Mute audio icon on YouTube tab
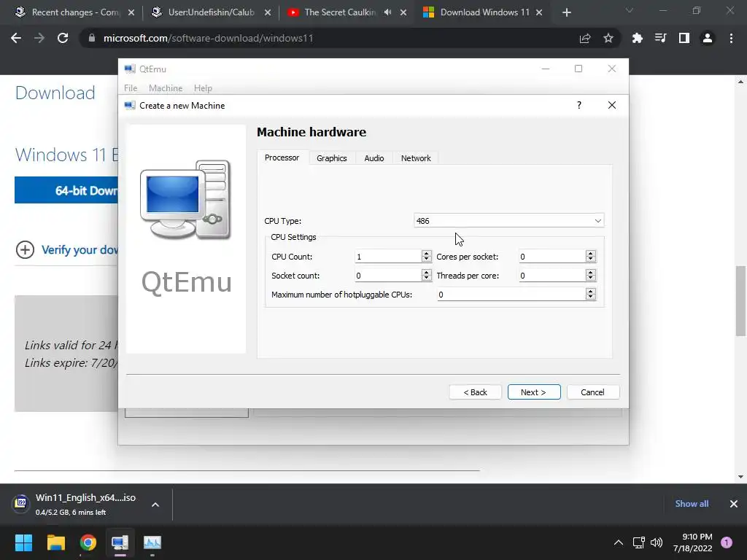 click(x=388, y=12)
